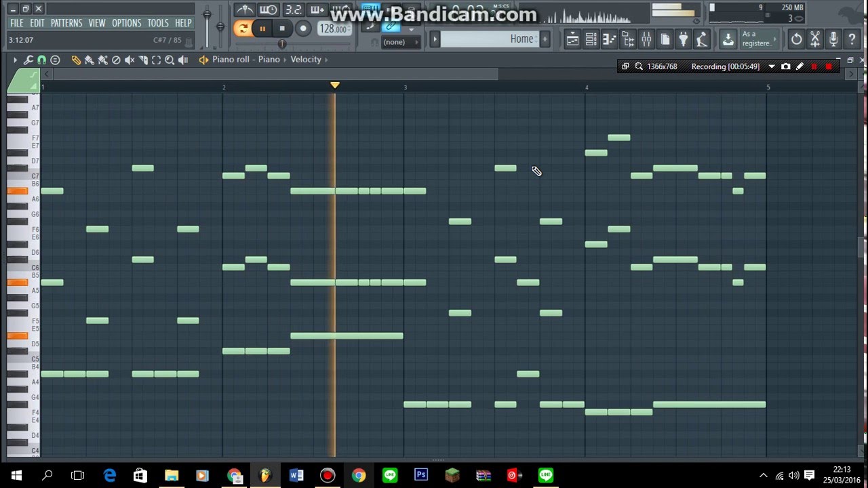Stop playback with the stop button
This screenshot has height=488, width=868.
coord(282,28)
